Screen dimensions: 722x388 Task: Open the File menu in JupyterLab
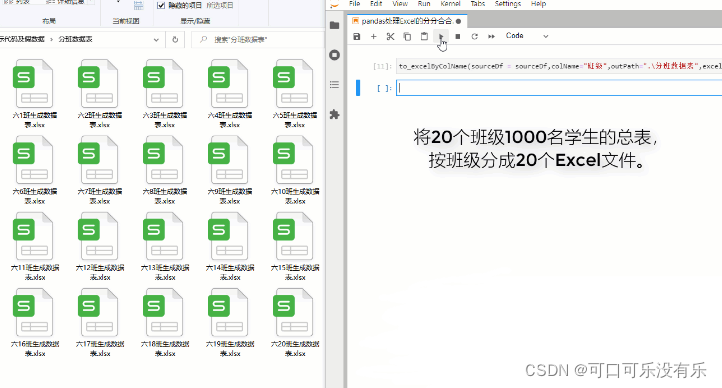[x=355, y=4]
